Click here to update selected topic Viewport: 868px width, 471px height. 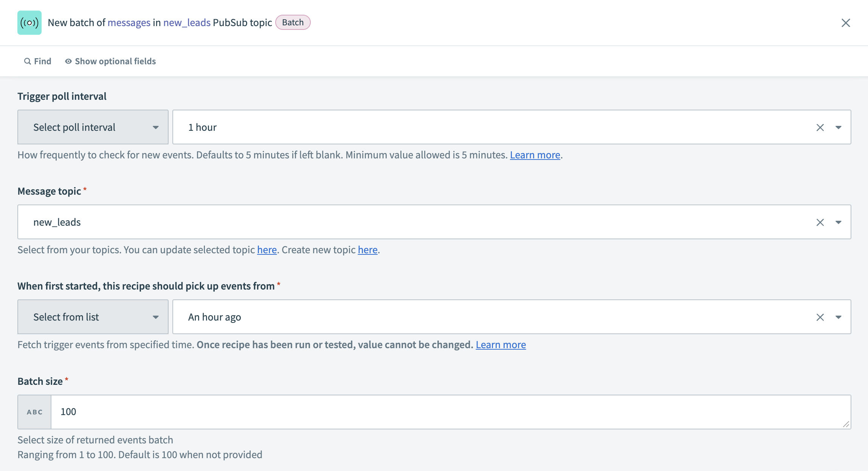click(x=267, y=250)
